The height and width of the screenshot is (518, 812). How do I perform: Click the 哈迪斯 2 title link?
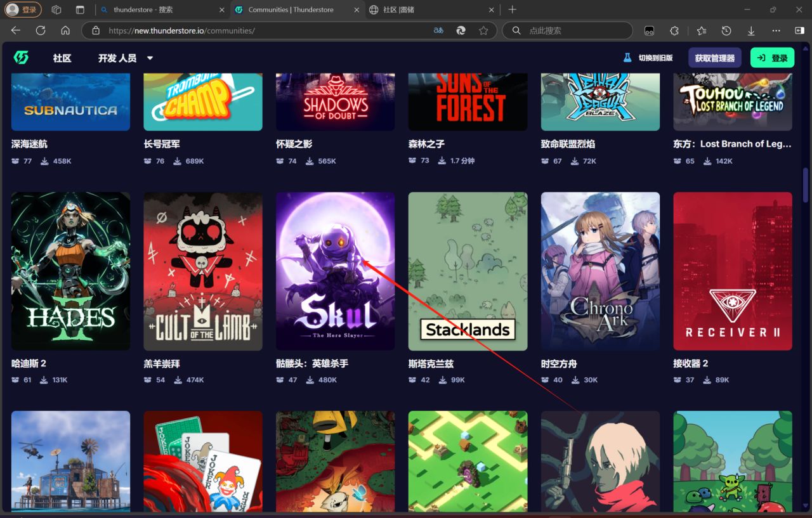click(29, 364)
